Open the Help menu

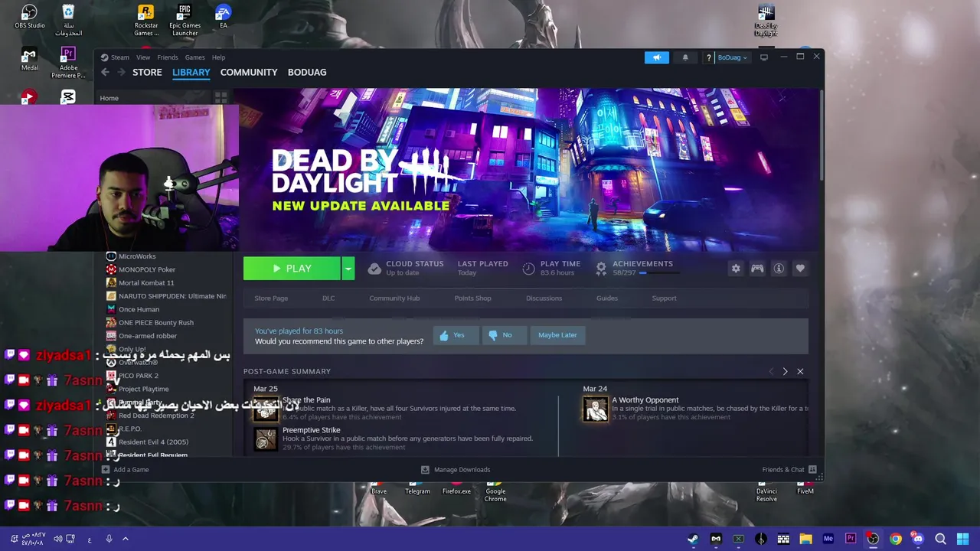(x=218, y=57)
